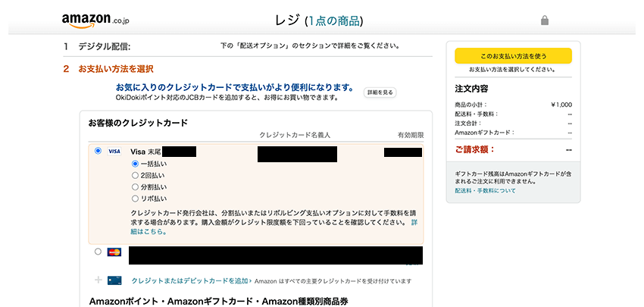Select the Visa card radio button
This screenshot has height=307, width=644.
click(x=98, y=151)
